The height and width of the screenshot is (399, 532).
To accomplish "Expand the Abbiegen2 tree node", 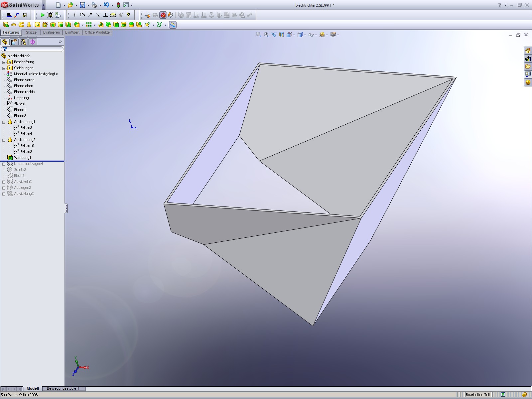I will [4, 188].
